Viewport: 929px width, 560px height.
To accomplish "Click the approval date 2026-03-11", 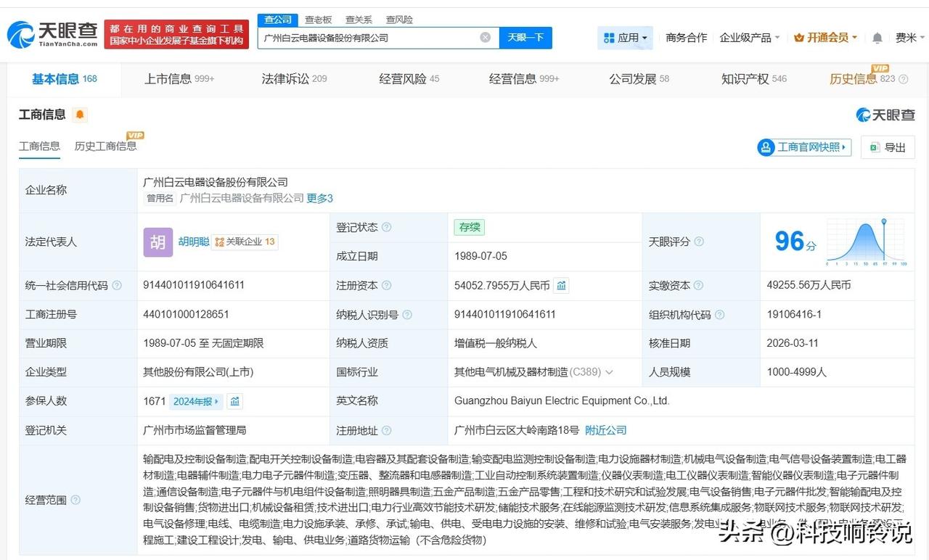I will point(793,343).
